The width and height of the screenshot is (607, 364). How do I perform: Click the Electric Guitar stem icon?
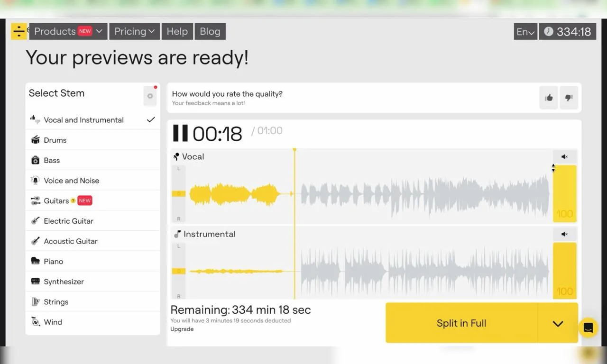tap(35, 221)
